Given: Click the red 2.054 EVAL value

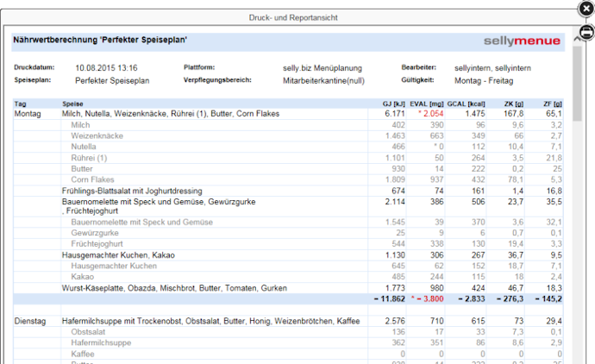Looking at the screenshot, I should pyautogui.click(x=430, y=114).
